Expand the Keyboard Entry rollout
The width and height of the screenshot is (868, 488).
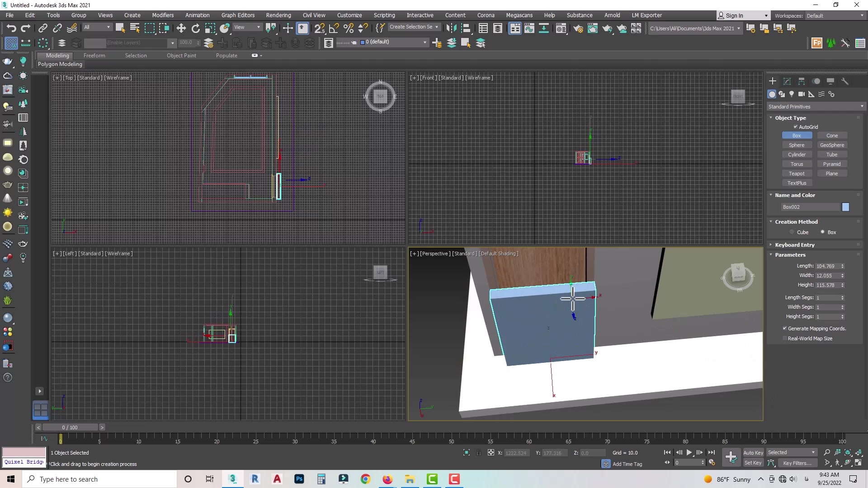(x=794, y=245)
